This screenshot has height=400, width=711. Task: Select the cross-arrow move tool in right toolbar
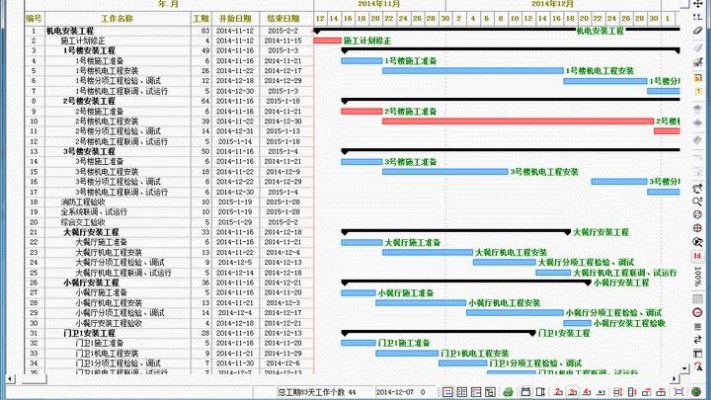(x=697, y=5)
